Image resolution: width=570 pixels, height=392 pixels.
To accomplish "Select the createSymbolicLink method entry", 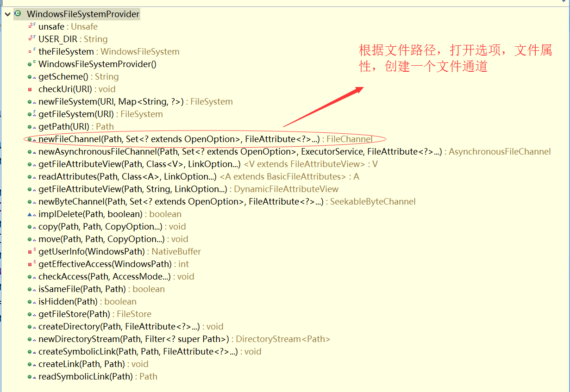I will pos(150,352).
